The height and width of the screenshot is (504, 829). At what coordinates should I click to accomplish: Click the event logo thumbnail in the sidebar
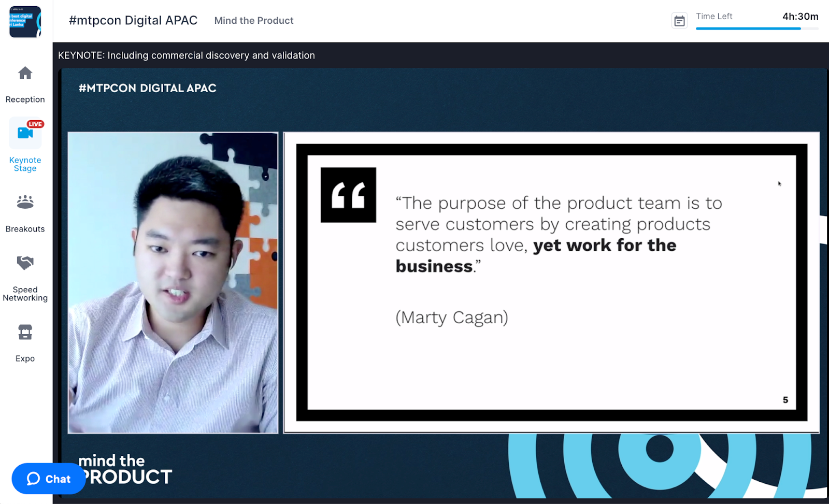(25, 22)
